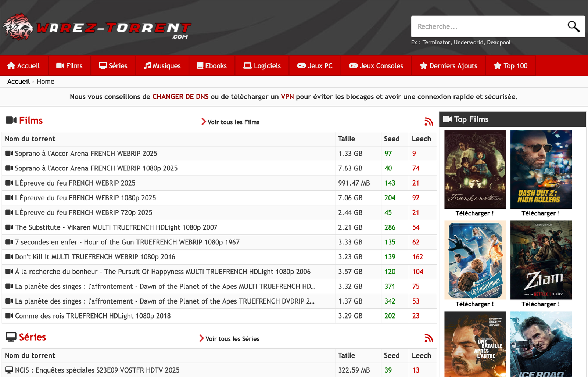Screen dimensions: 588x377
Task: Click the house icon beside Accueil in the navbar
Action: click(x=11, y=66)
